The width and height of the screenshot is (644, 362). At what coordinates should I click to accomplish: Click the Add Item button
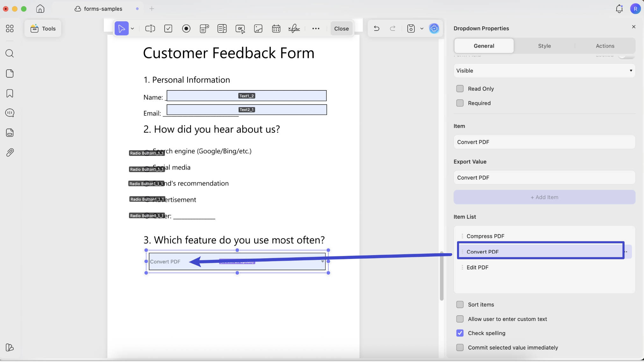[544, 197]
